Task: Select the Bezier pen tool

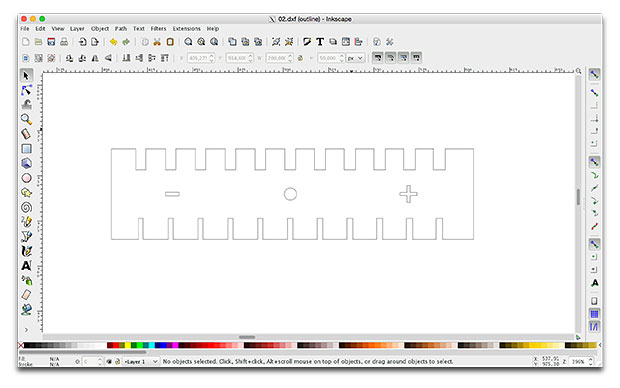Action: coord(26,237)
